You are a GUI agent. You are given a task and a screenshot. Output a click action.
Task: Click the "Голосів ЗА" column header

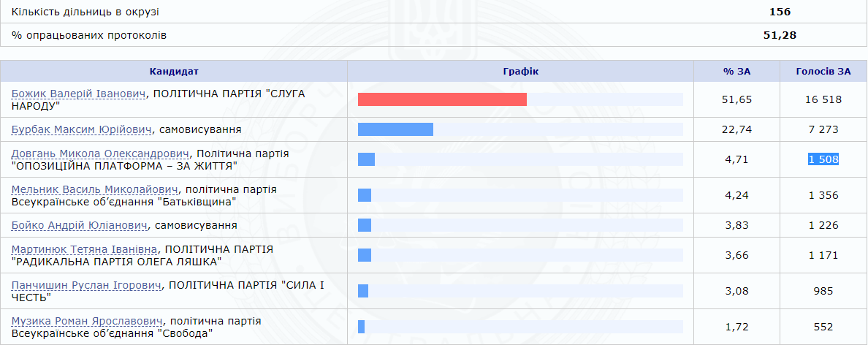pos(823,71)
